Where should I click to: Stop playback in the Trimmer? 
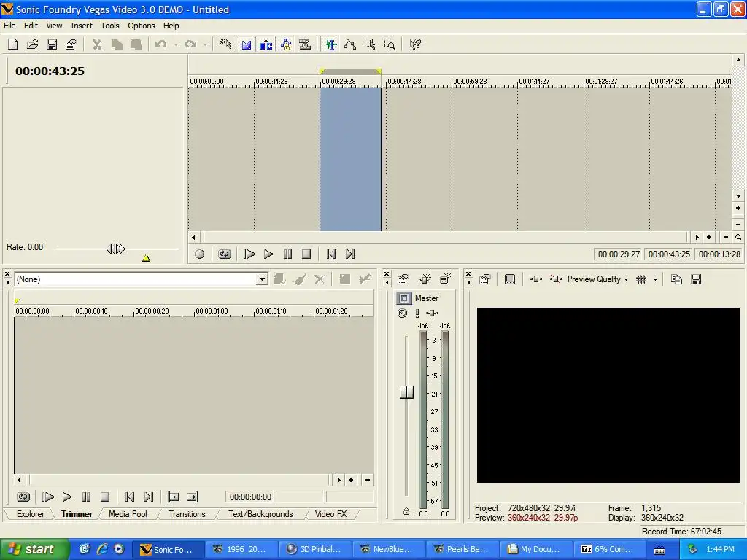[105, 497]
